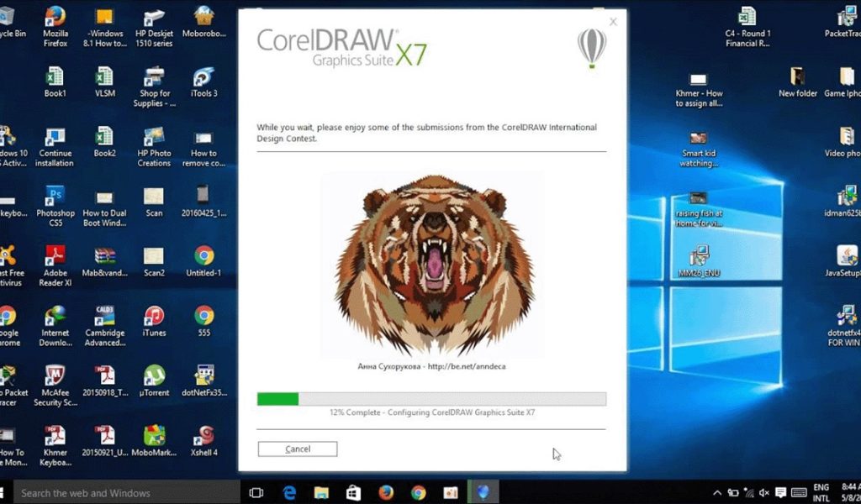
Task: Open Task View on taskbar
Action: point(256,492)
